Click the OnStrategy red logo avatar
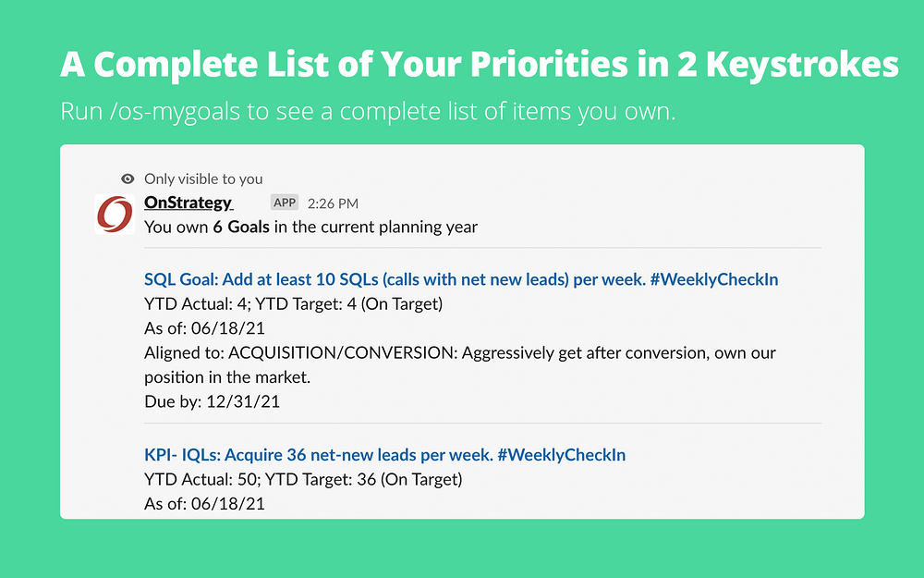 [x=115, y=215]
